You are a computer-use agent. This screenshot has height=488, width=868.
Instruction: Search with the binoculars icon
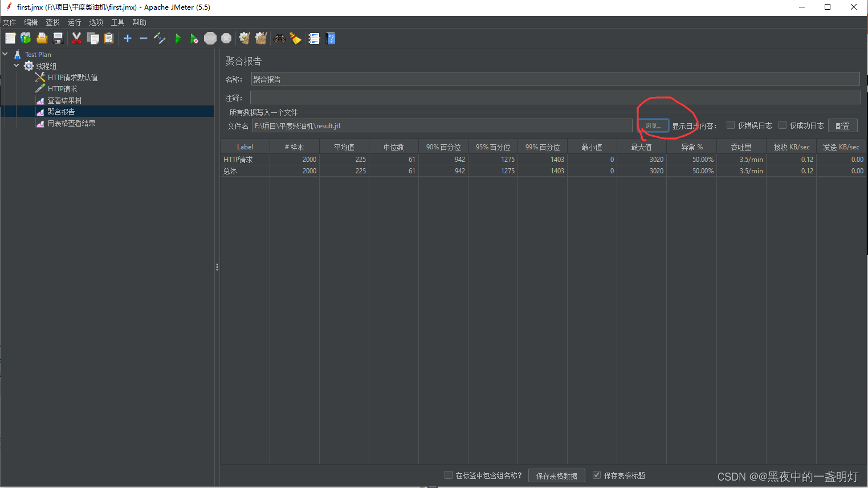pyautogui.click(x=280, y=38)
